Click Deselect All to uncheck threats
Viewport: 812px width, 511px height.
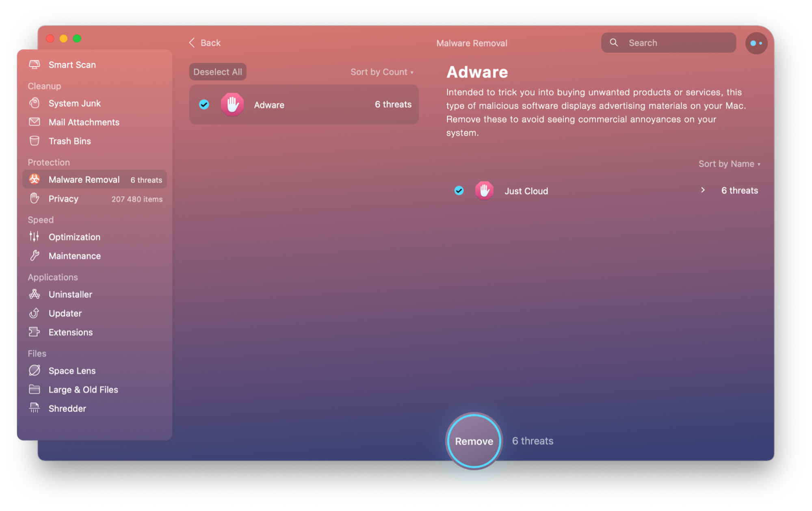[217, 71]
